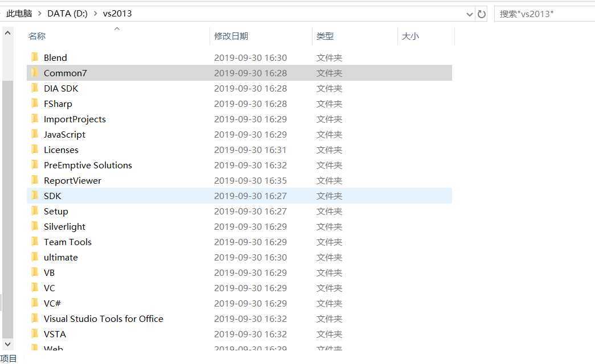The width and height of the screenshot is (595, 364).
Task: Sort by the 修改日期 column header
Action: [231, 36]
